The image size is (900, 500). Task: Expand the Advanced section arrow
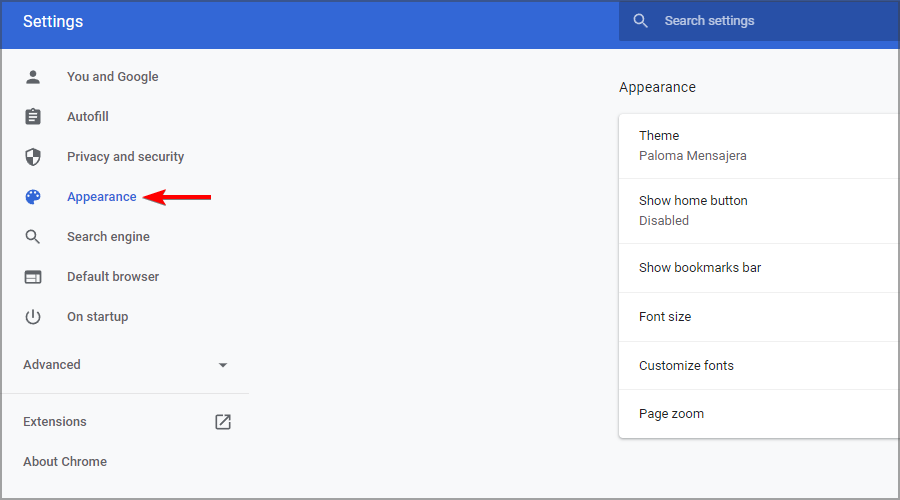click(x=223, y=365)
